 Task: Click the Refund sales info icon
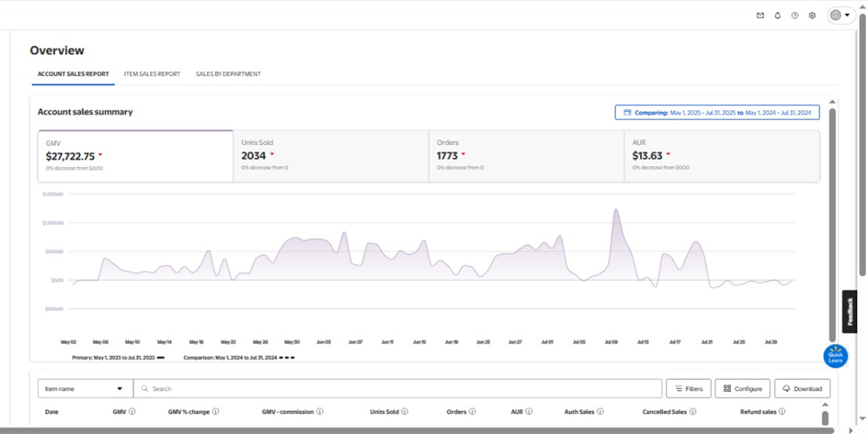[782, 411]
